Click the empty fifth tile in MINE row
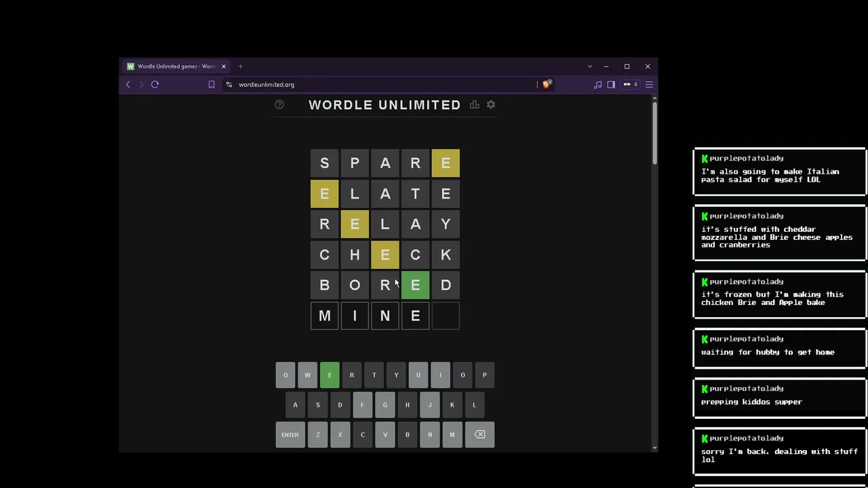Screen dimensions: 868x488 (x=446, y=316)
